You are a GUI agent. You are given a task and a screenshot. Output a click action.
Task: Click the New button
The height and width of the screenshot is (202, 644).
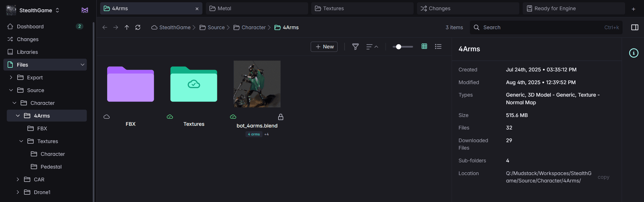[324, 47]
